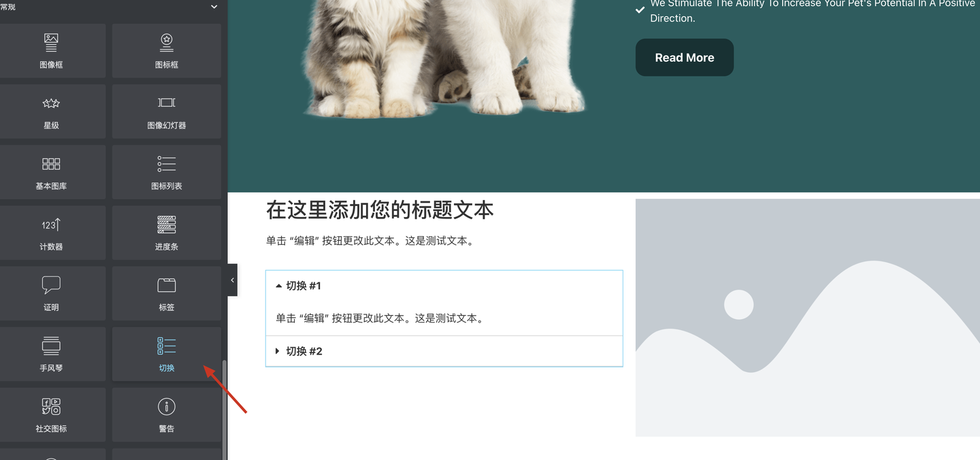Select the 计数器 counter widget
This screenshot has height=460, width=980.
click(51, 233)
